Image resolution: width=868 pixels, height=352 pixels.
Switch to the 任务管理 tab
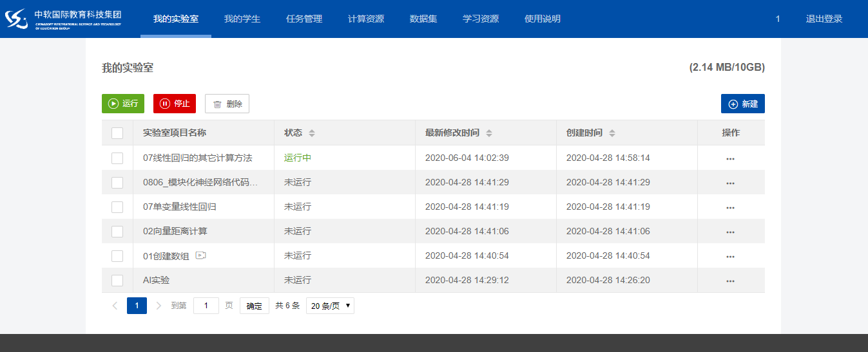304,19
